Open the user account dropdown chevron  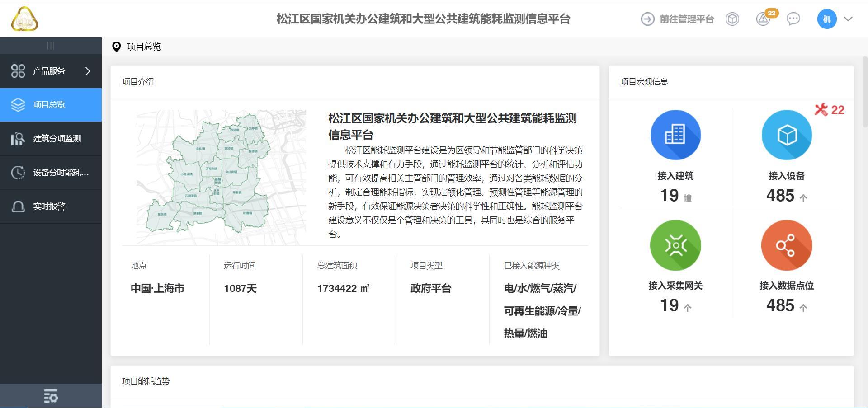[848, 19]
